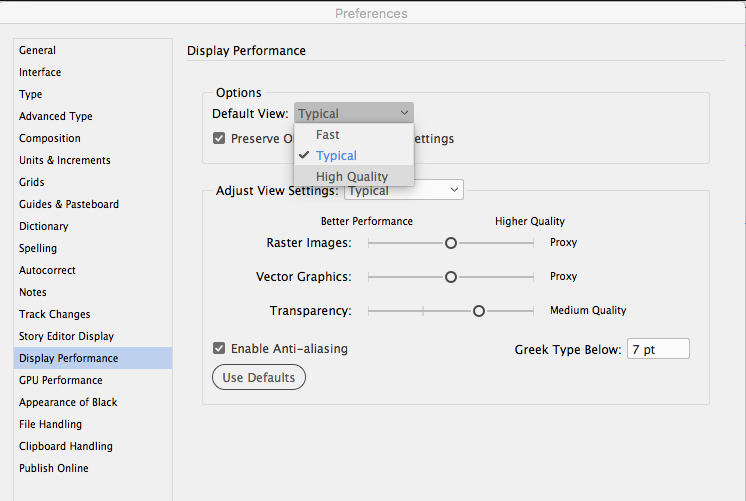Show the File Handling preferences

pos(51,424)
